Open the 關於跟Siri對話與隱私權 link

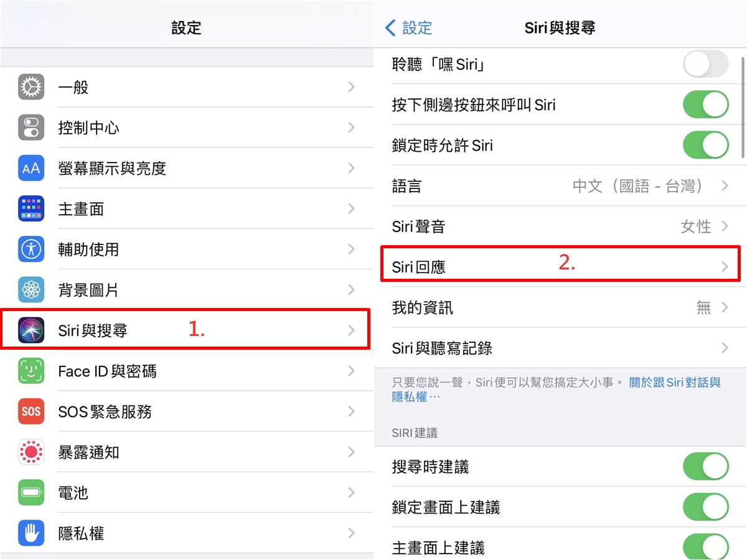(x=556, y=390)
